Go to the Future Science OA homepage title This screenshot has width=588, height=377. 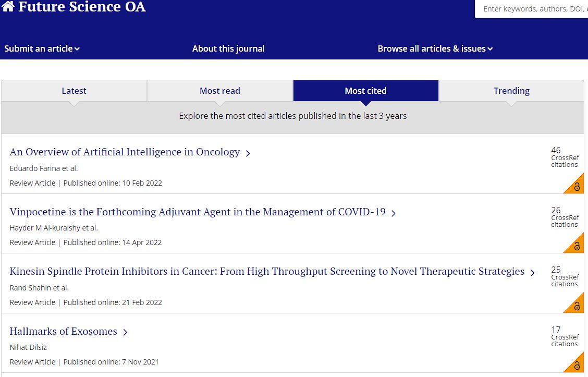[82, 6]
